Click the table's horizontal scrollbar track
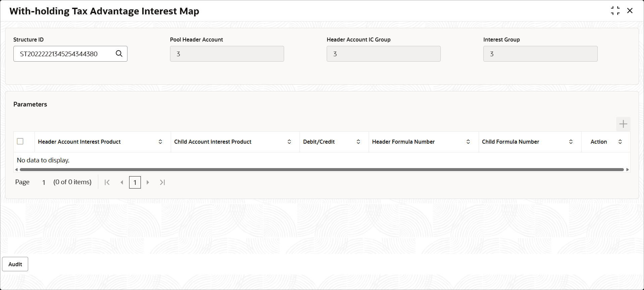This screenshot has height=290, width=644. coord(321,169)
